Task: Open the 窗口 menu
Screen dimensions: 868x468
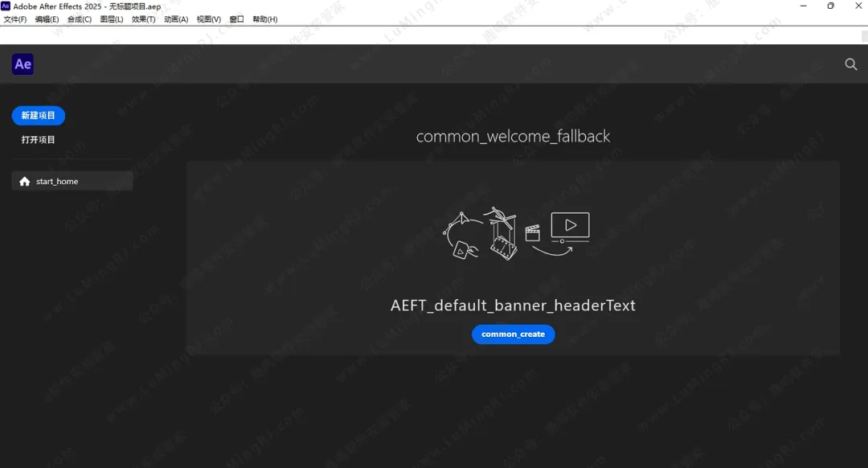Action: click(237, 19)
